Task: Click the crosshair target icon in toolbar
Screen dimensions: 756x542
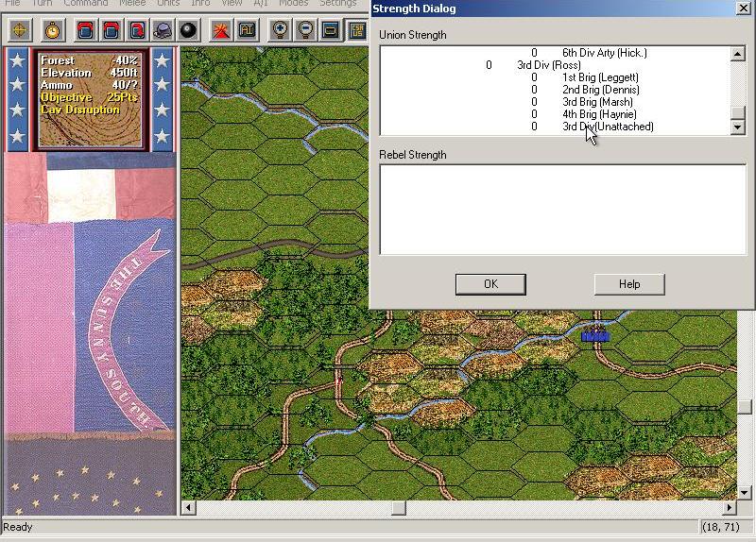Action: (19, 29)
